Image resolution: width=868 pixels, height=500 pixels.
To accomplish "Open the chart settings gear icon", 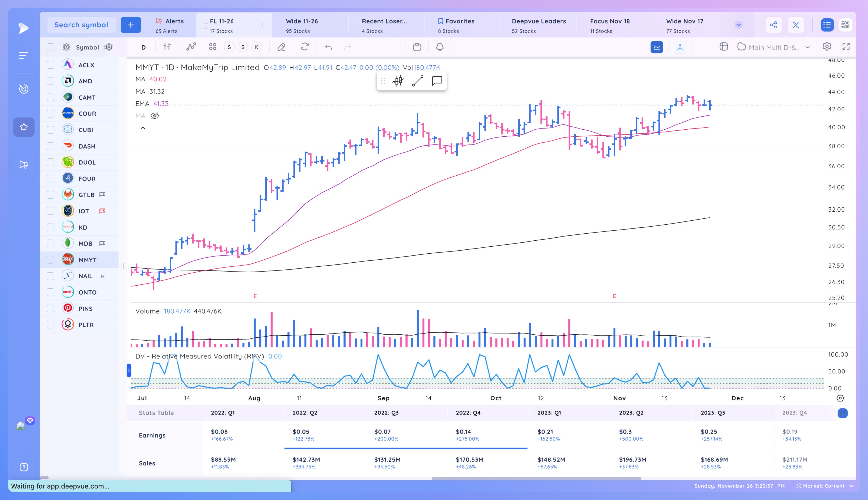I will click(827, 47).
